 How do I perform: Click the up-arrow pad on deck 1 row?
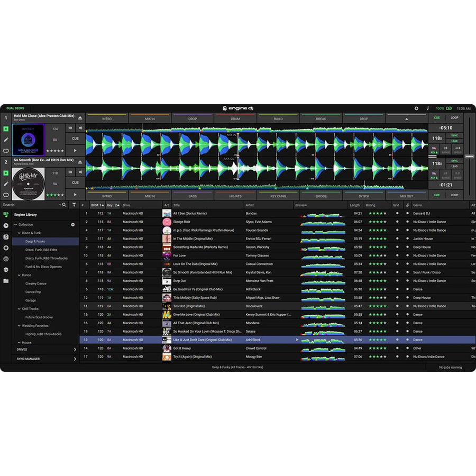click(407, 118)
